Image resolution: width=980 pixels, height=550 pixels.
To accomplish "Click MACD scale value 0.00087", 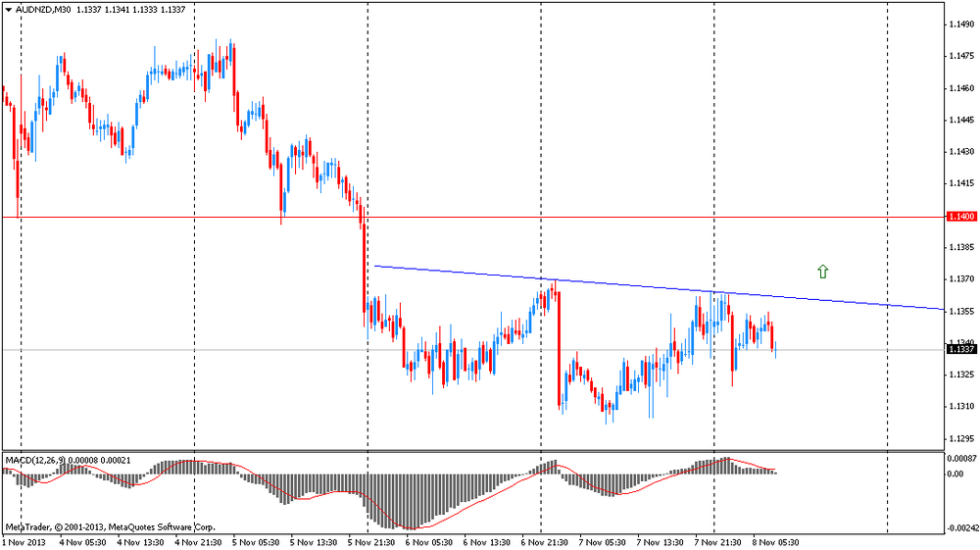I will coord(962,459).
